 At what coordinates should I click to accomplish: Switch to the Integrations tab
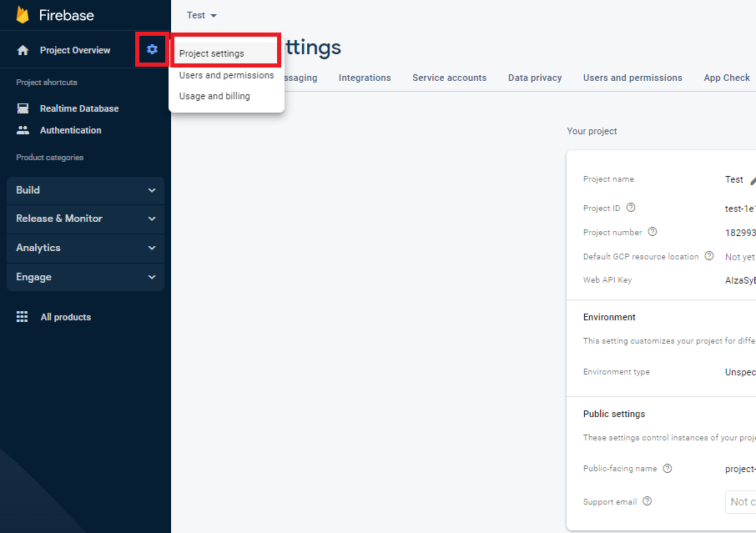point(365,78)
